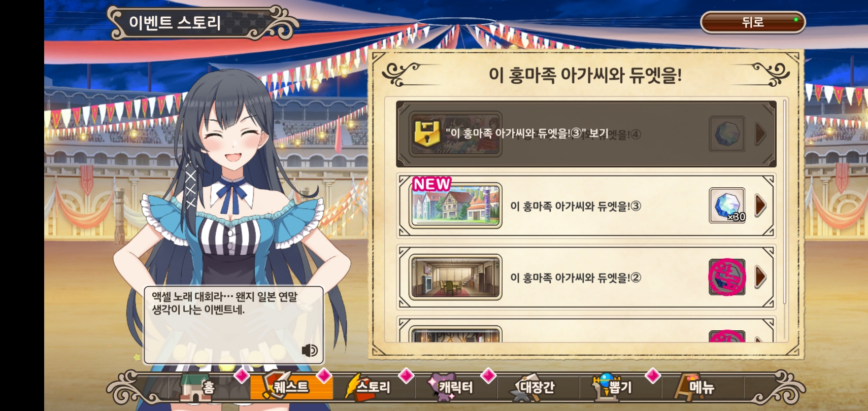
Task: Tap the x30 jewel reward icon
Action: pyautogui.click(x=727, y=205)
